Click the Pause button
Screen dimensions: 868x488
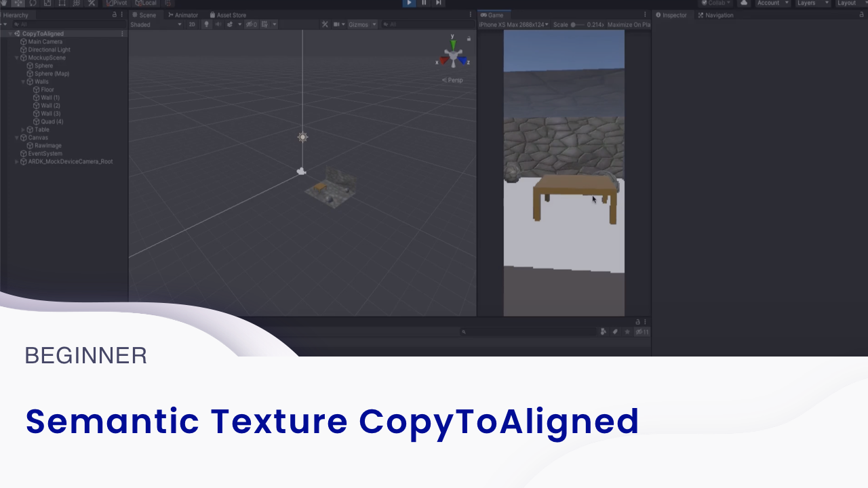pyautogui.click(x=424, y=3)
